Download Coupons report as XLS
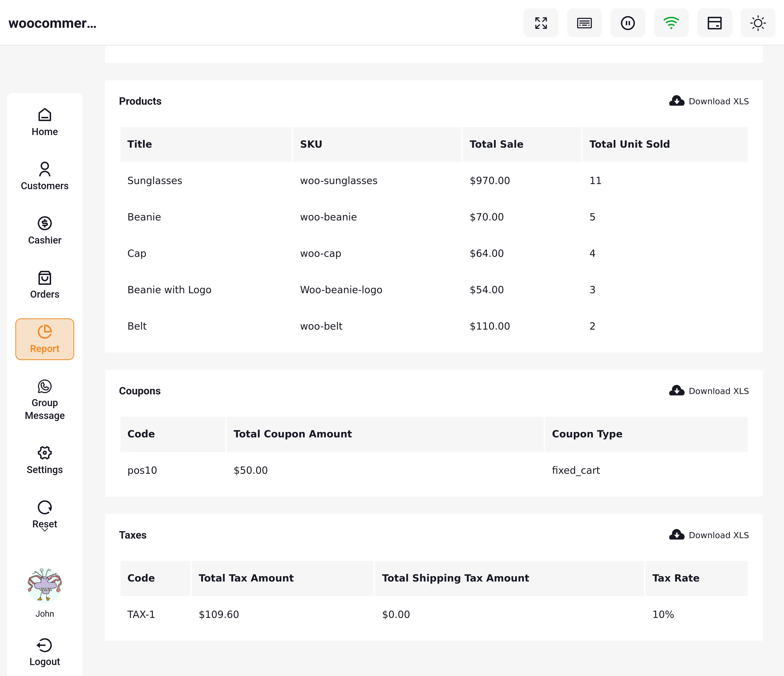Screen dimensions: 784x676 click(x=709, y=391)
